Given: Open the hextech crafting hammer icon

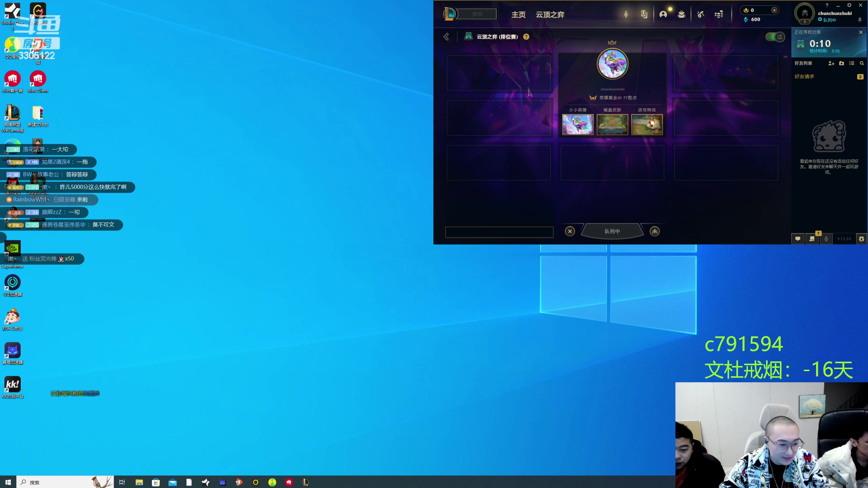Looking at the screenshot, I should tap(701, 14).
